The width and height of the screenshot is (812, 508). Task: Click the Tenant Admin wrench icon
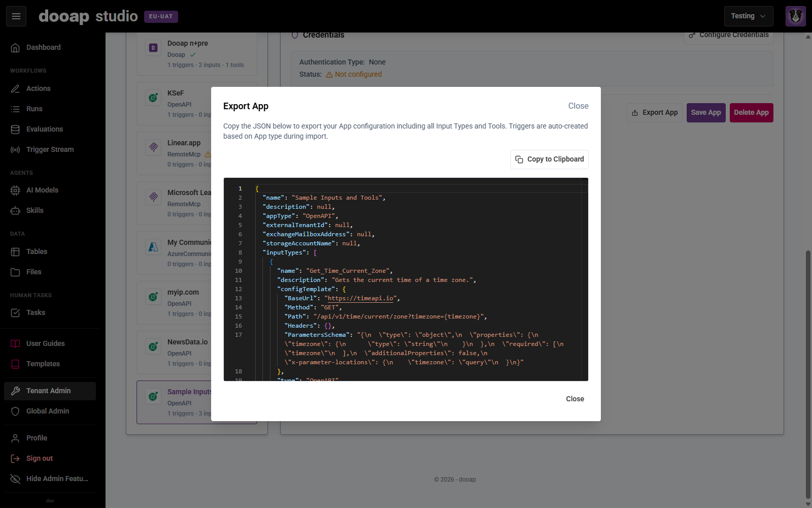click(15, 391)
